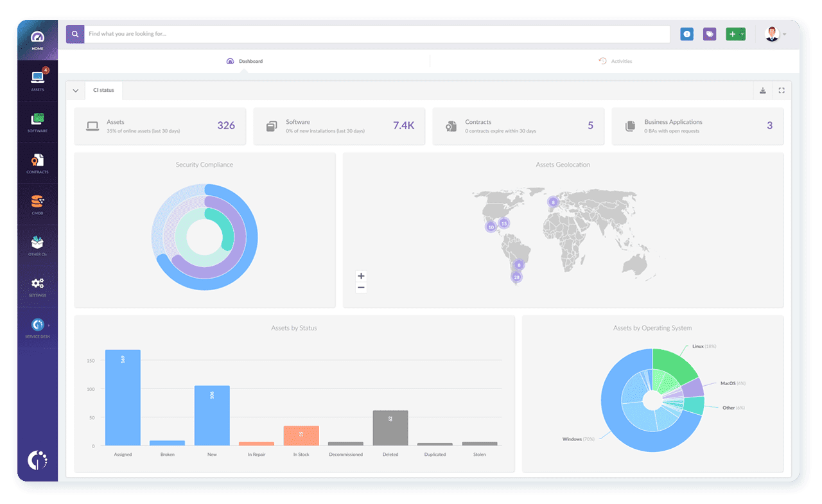
Task: Switch to the Activities tab
Action: point(615,61)
